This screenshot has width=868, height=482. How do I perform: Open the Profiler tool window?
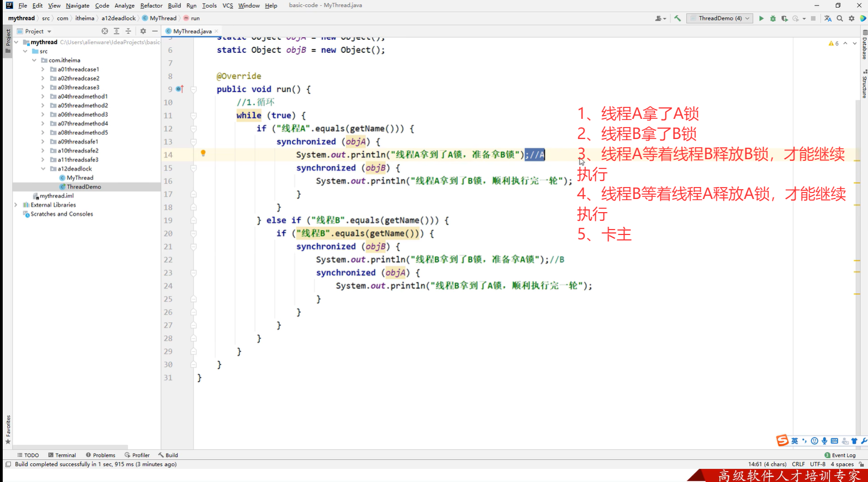[x=137, y=455]
